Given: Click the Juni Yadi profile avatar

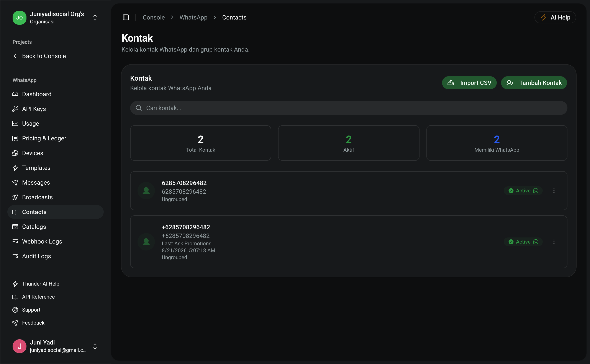Looking at the screenshot, I should [20, 346].
